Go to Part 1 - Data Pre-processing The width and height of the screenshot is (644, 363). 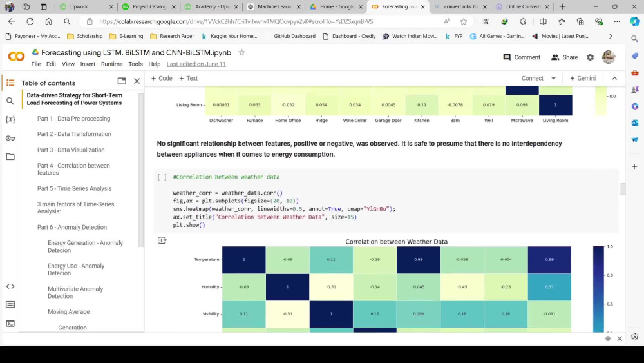[x=73, y=119]
